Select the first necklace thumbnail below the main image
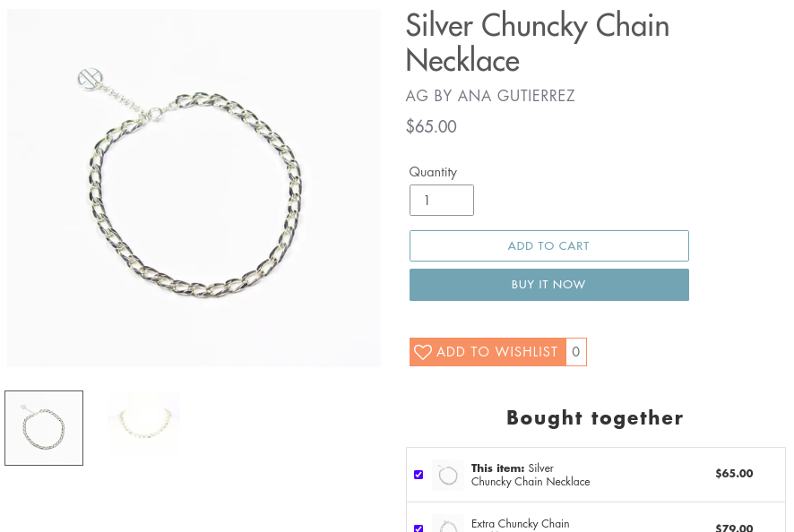794x532 pixels. (43, 427)
